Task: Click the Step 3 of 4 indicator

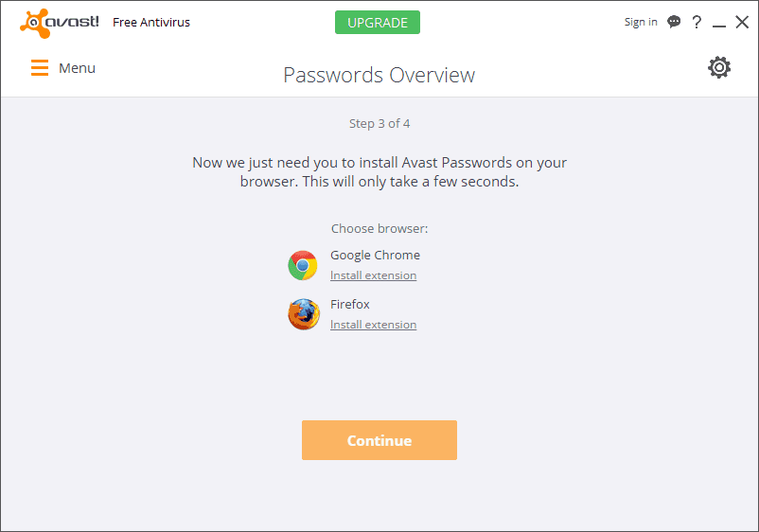Action: pyautogui.click(x=379, y=123)
